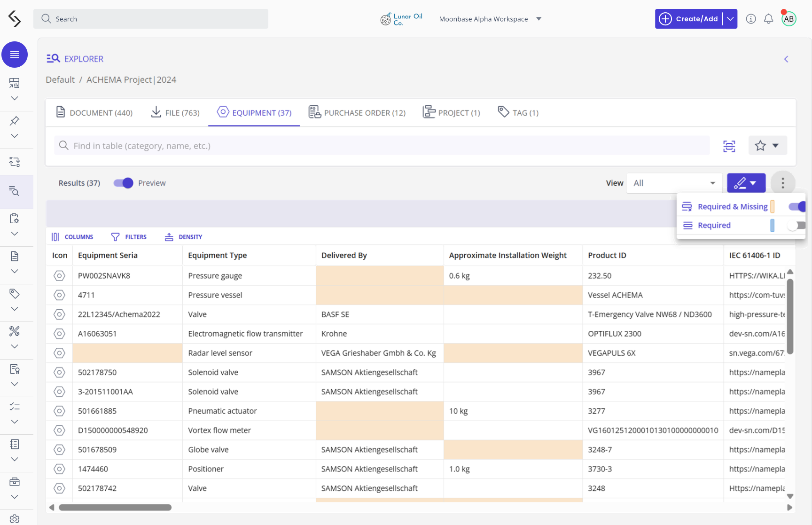This screenshot has height=525, width=812.
Task: Expand the chevron under the tag icon
Action: click(15, 309)
